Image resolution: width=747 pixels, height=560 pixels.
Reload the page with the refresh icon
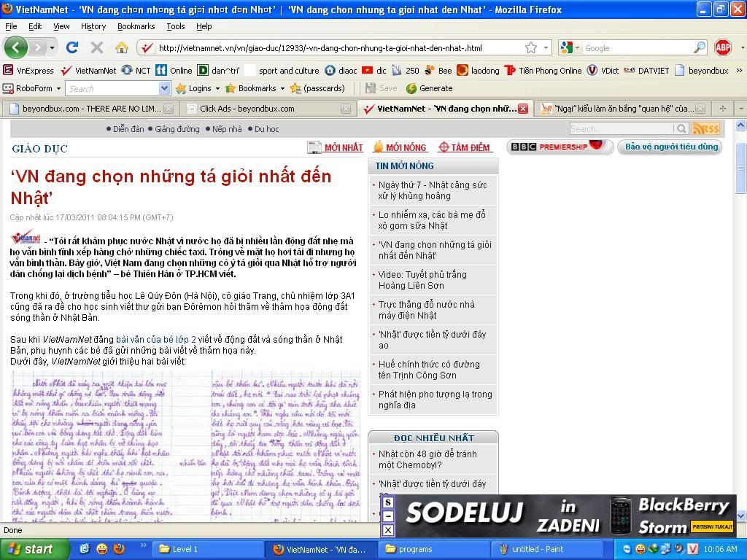72,47
